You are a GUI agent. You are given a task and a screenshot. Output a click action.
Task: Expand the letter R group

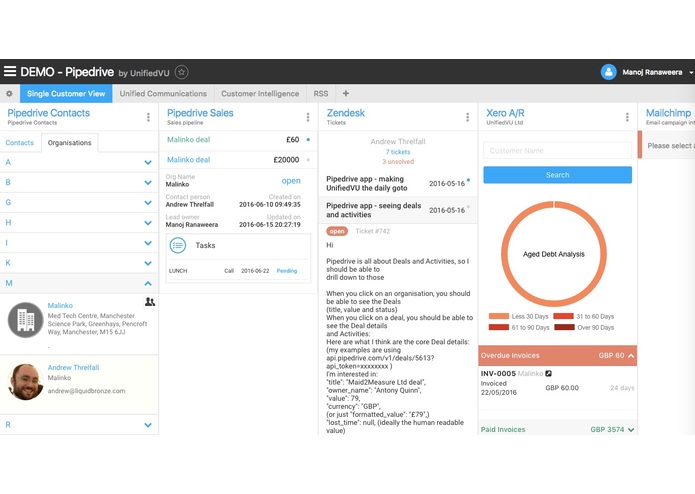(x=79, y=424)
